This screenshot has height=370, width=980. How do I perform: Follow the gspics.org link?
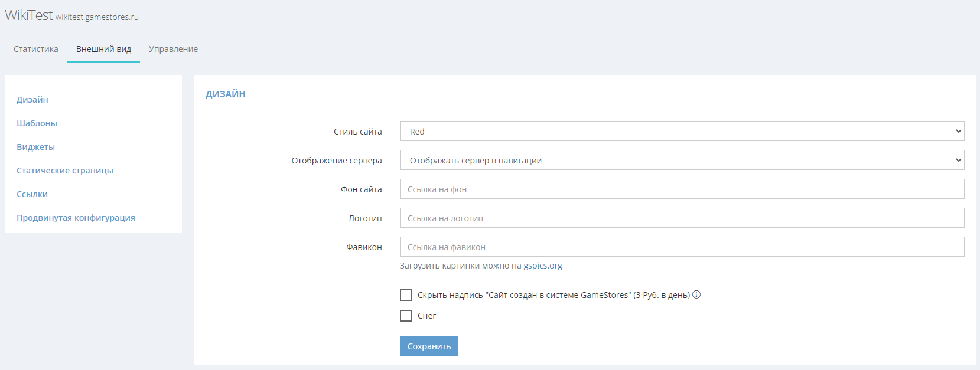[x=542, y=266]
